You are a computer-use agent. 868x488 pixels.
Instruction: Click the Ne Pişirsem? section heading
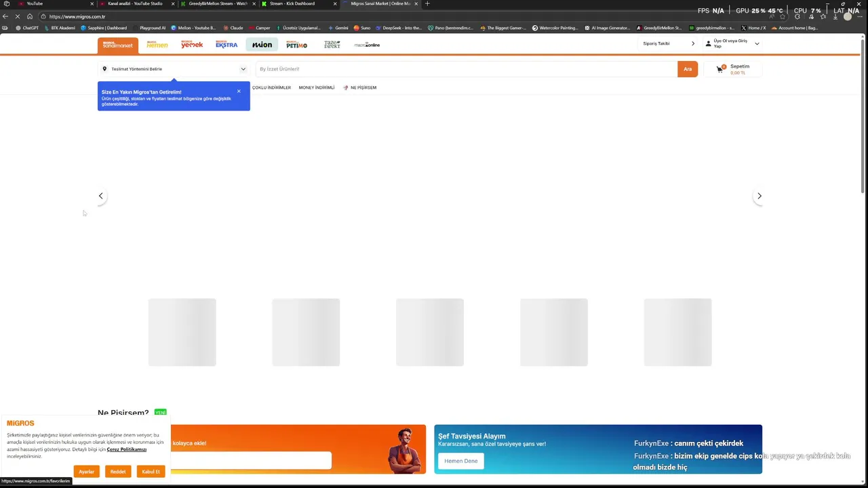click(123, 412)
